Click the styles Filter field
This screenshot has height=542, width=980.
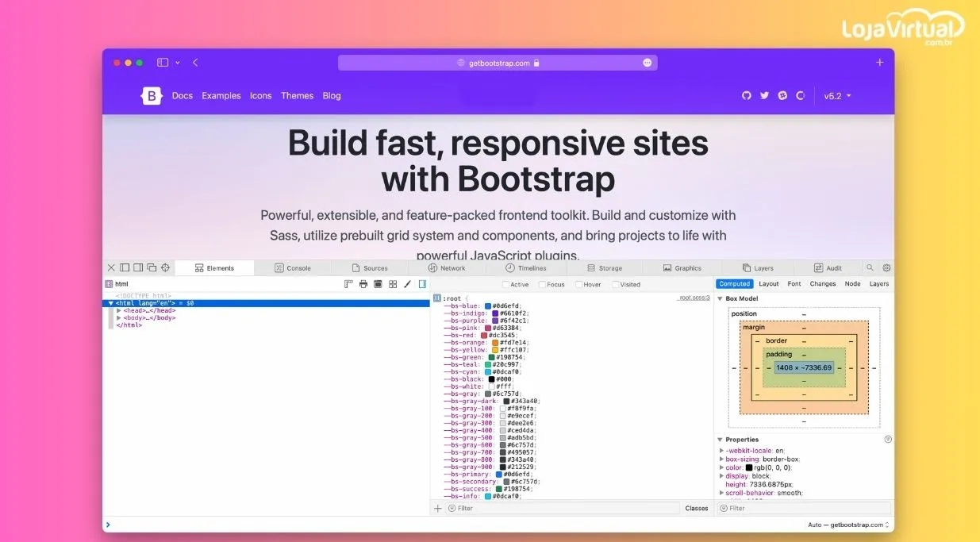pyautogui.click(x=563, y=508)
